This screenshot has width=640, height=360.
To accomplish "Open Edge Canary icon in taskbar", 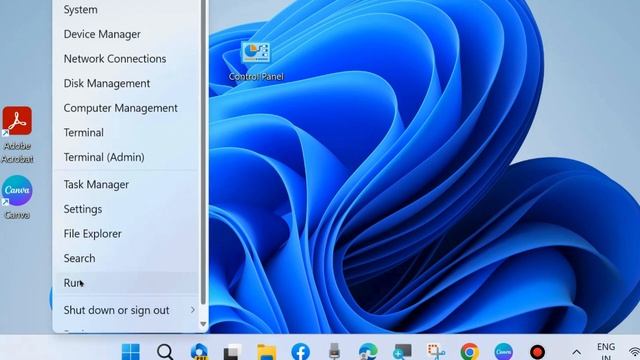I will pyautogui.click(x=199, y=351).
